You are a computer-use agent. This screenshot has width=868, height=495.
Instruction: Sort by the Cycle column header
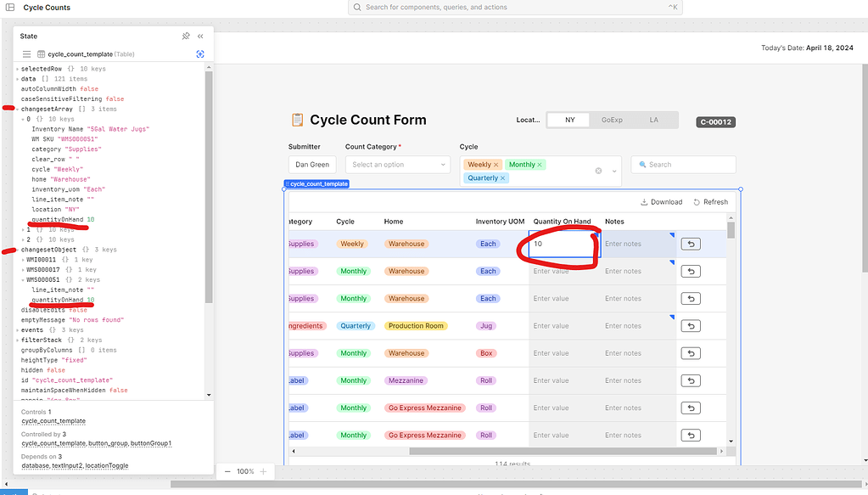pos(345,222)
